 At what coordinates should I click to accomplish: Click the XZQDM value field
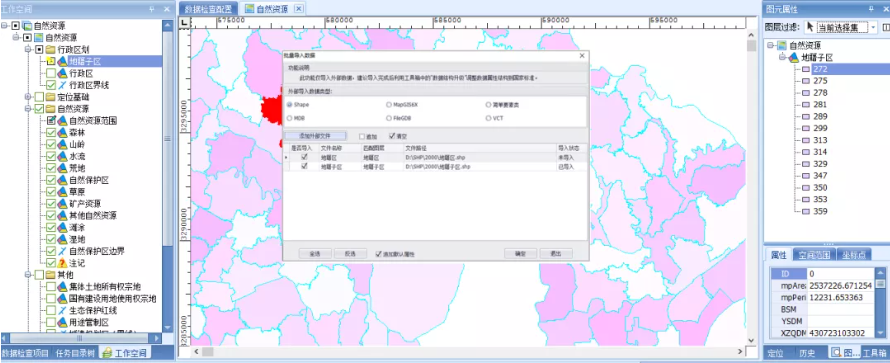(x=841, y=333)
